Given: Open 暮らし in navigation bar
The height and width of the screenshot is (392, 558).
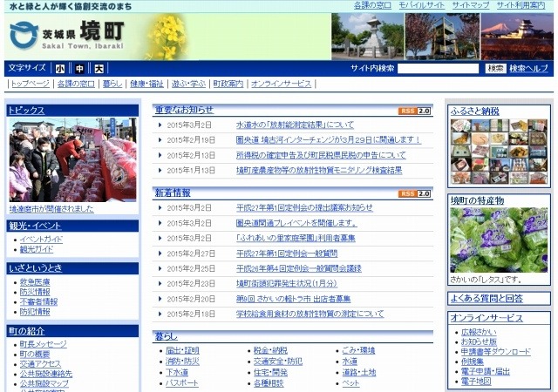Looking at the screenshot, I should click(112, 84).
